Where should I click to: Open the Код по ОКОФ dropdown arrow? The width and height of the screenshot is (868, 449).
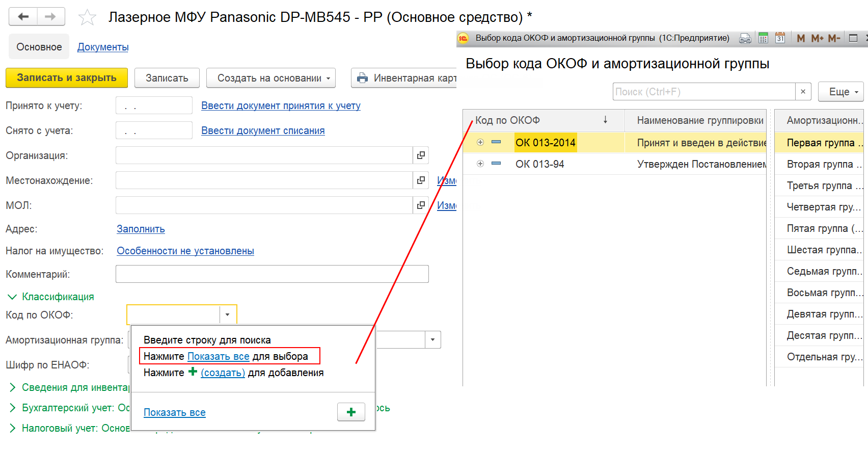click(228, 315)
